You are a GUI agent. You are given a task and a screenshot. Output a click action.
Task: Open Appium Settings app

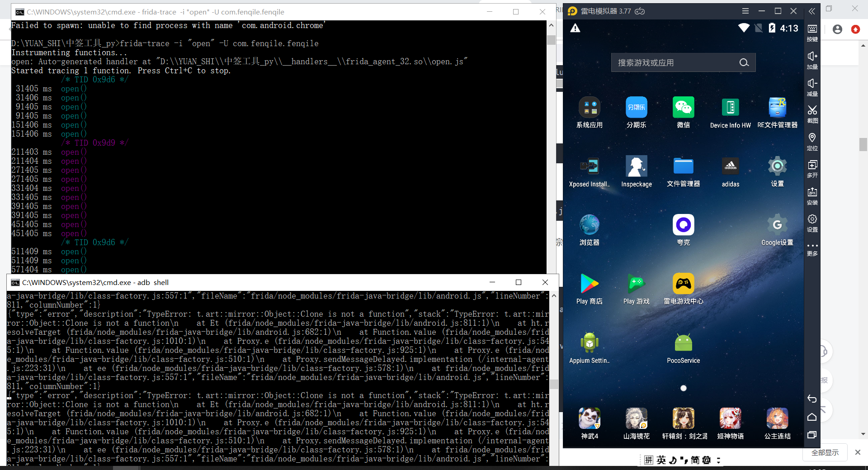click(590, 348)
